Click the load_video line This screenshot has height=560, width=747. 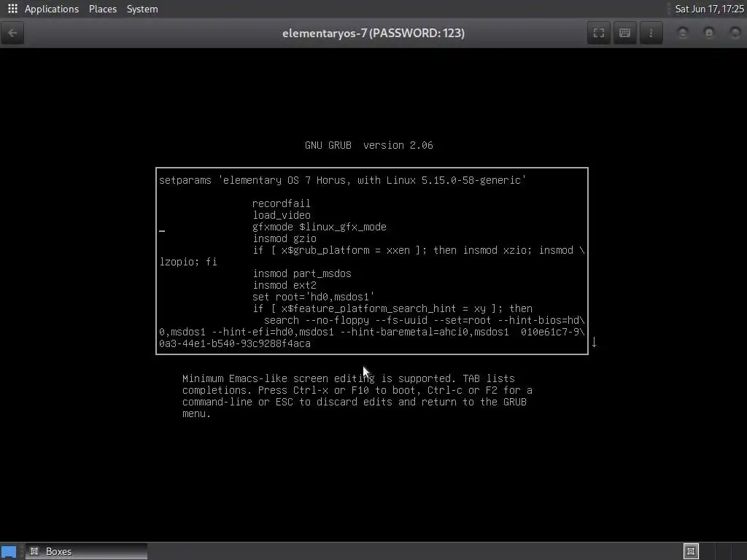tap(281, 215)
